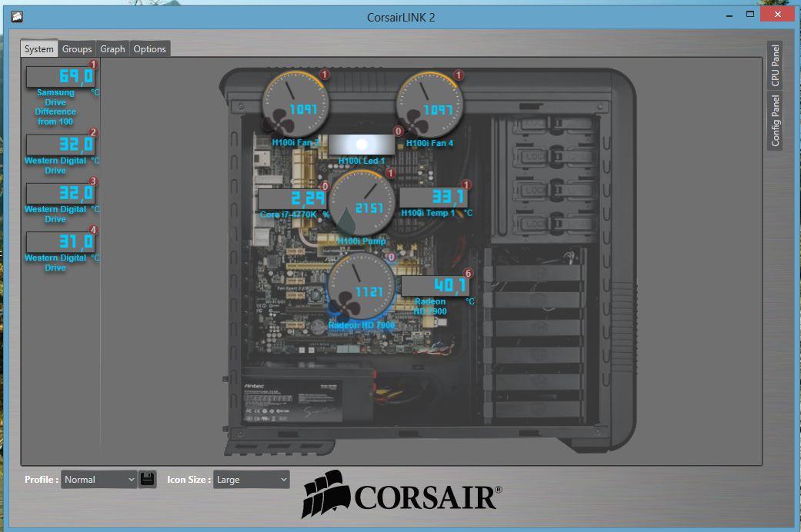This screenshot has width=801, height=532.
Task: Select Western Digital Drive readout 31.0
Action: point(60,241)
